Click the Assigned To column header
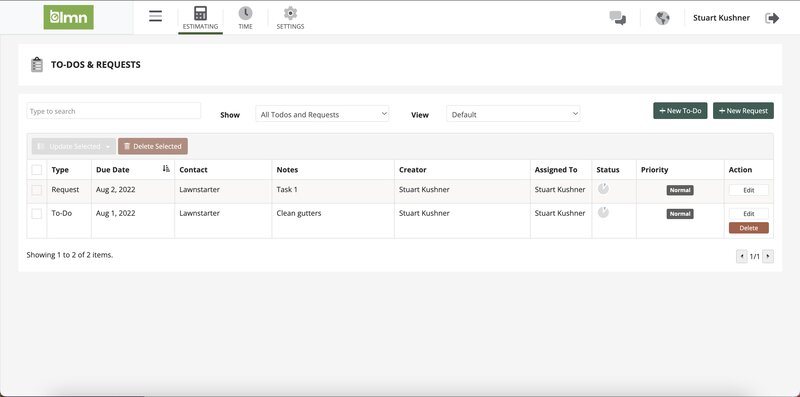This screenshot has height=397, width=800. (x=556, y=170)
